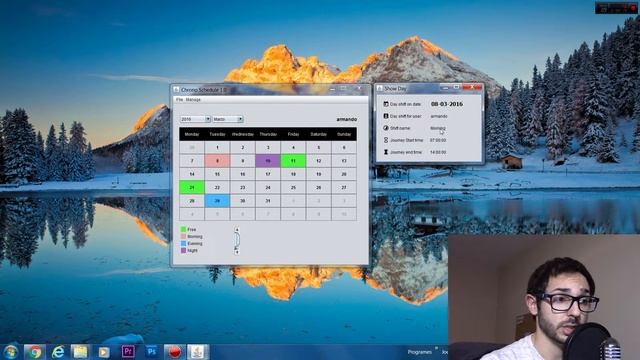Click the username armando in Chrono Schedule
This screenshot has height=360, width=640.
tap(347, 119)
